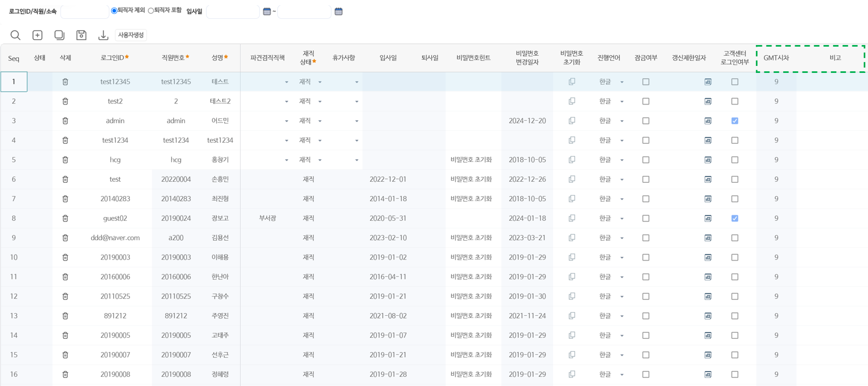Screen dimensions: 868x386
Task: Click the 성명 column header
Action: tap(220, 58)
